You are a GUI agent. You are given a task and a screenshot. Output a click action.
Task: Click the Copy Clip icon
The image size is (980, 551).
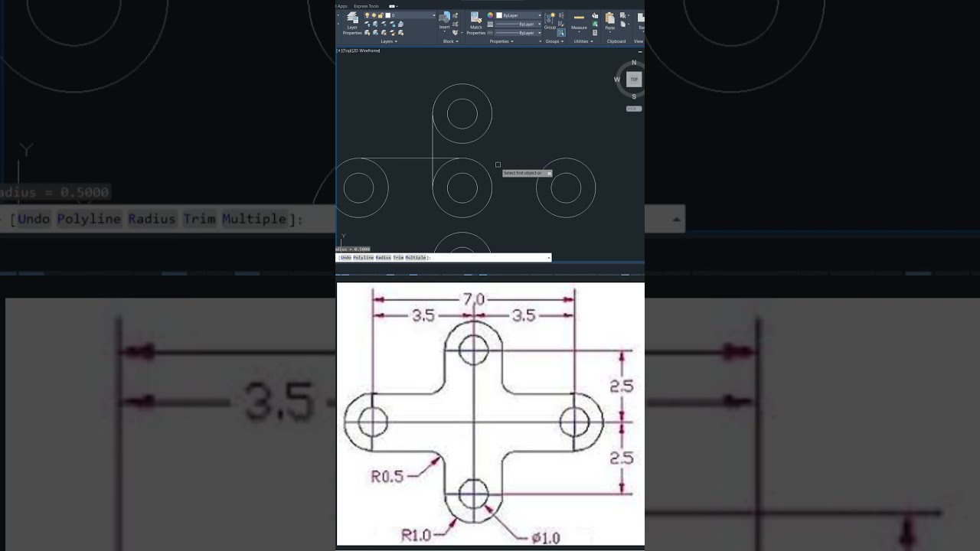coord(622,24)
